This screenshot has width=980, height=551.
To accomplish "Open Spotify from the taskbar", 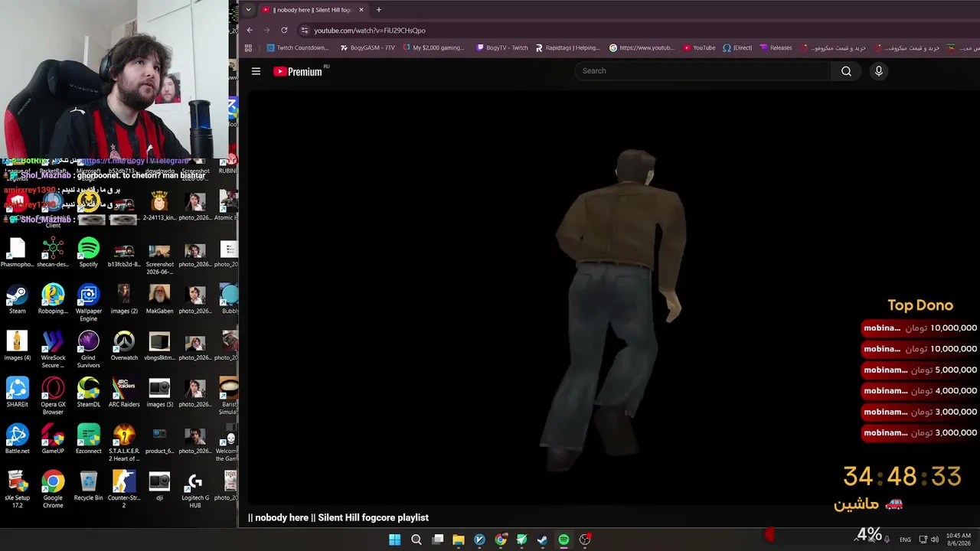I will point(563,540).
